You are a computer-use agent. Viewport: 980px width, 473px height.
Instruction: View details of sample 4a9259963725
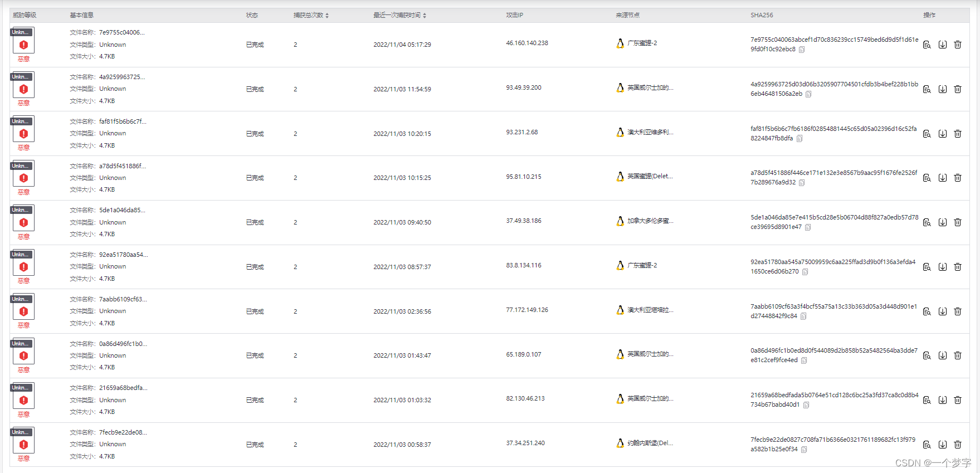(927, 89)
